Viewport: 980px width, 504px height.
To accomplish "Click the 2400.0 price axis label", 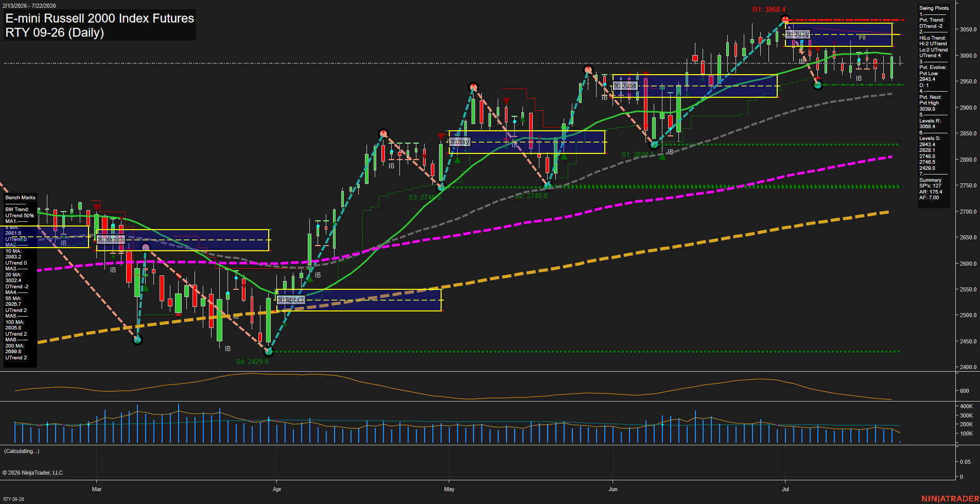I will tap(968, 367).
